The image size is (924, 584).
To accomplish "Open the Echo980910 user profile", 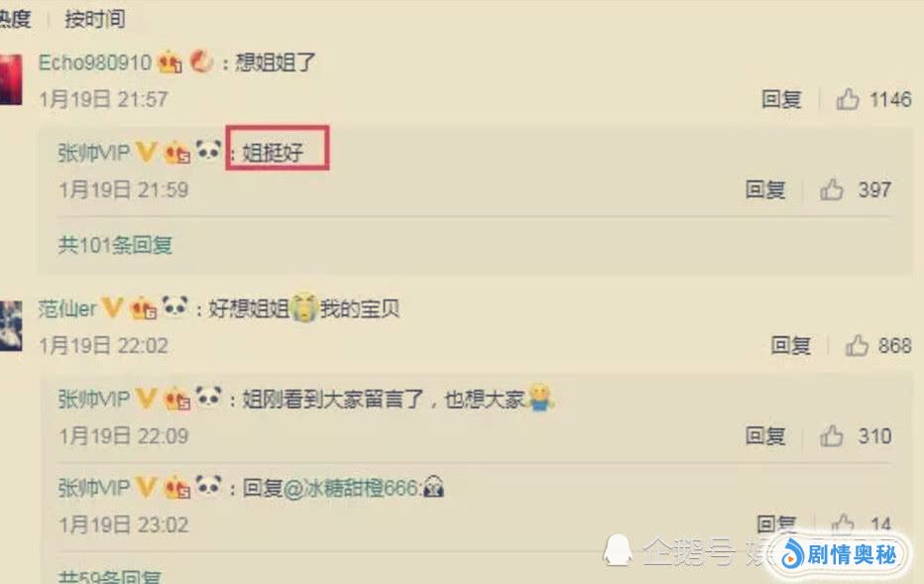I will (95, 61).
